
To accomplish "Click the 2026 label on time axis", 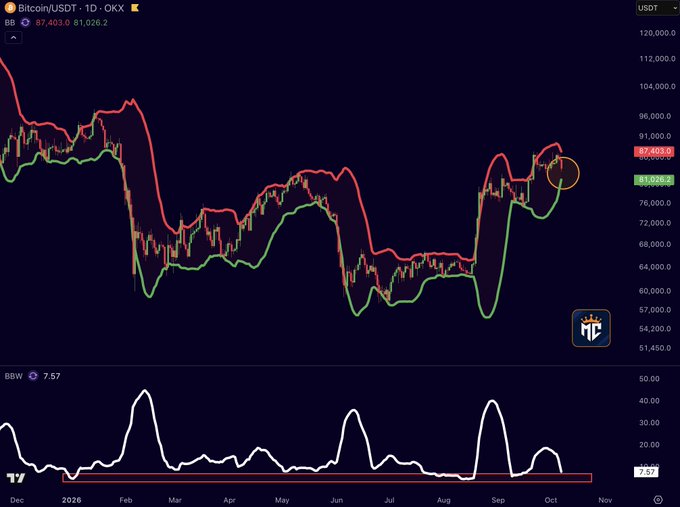I will coord(71,500).
